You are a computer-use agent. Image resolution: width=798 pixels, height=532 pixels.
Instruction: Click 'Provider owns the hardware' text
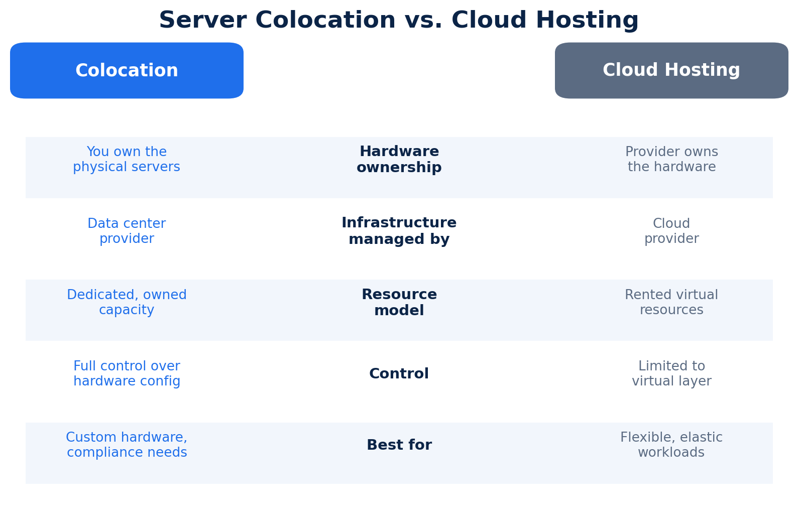tap(671, 160)
